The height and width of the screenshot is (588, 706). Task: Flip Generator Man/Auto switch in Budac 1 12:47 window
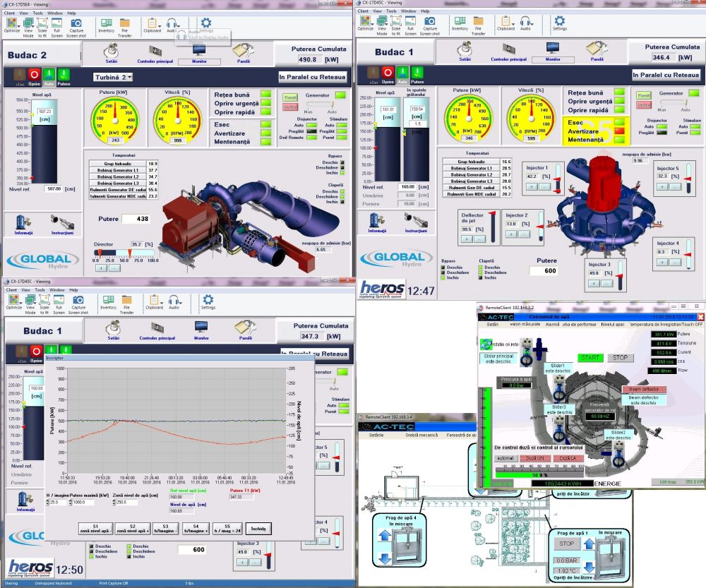[x=674, y=102]
